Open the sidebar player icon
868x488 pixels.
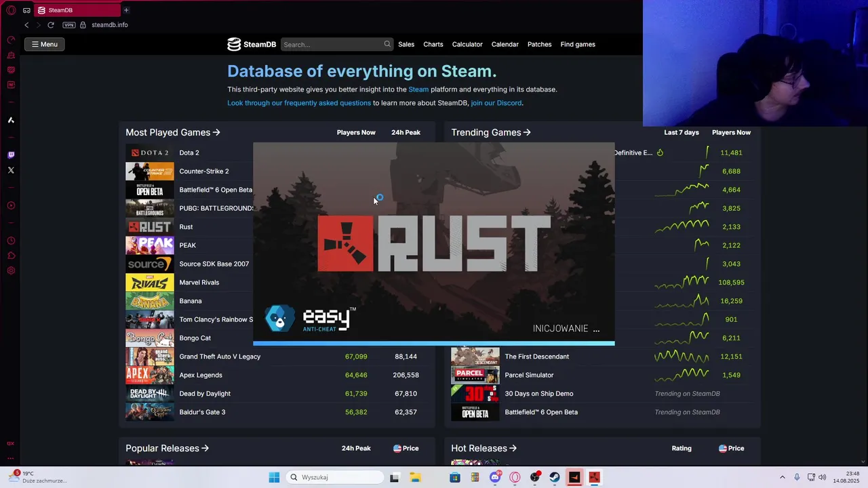pyautogui.click(x=11, y=205)
